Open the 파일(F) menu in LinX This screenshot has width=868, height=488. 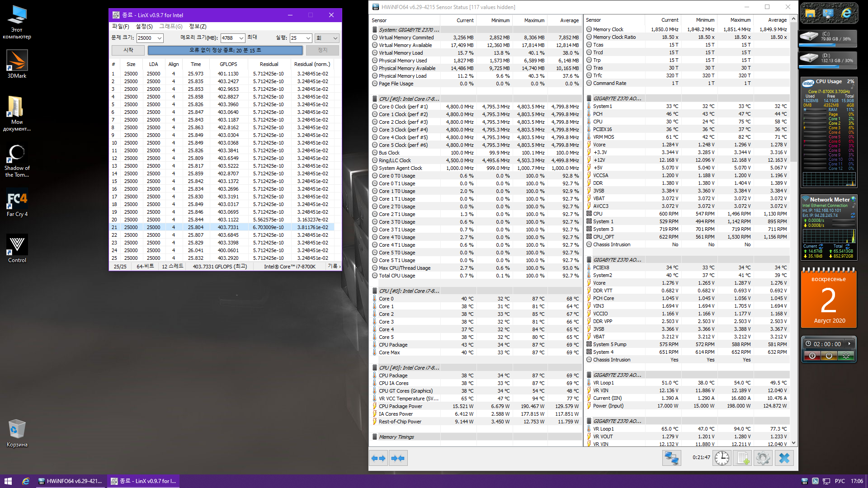coord(120,27)
